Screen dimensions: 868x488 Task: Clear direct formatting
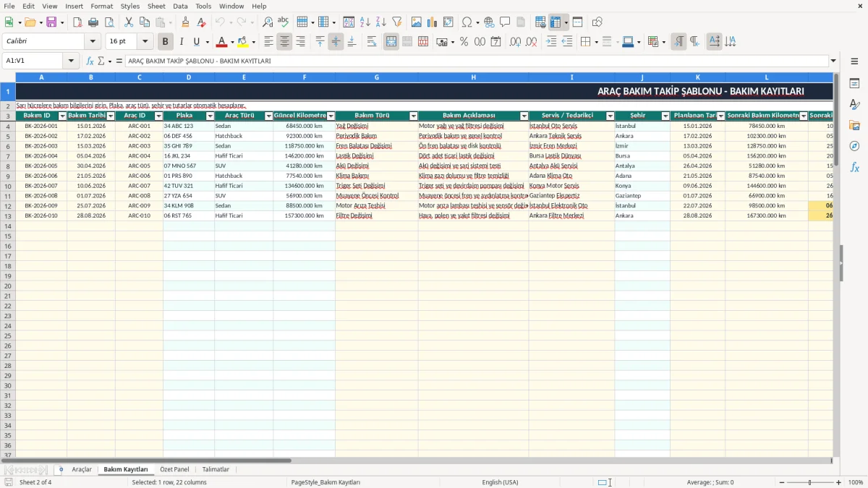click(x=200, y=22)
